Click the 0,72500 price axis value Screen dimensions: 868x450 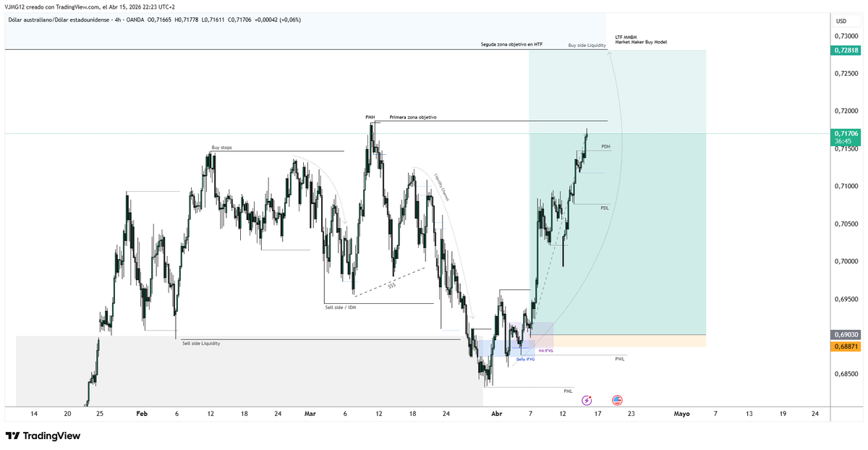tap(847, 73)
